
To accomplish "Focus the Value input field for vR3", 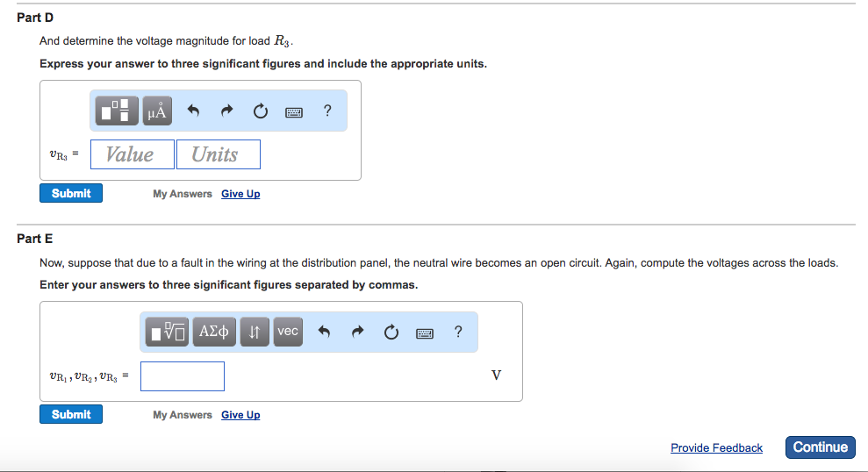I will click(x=133, y=154).
